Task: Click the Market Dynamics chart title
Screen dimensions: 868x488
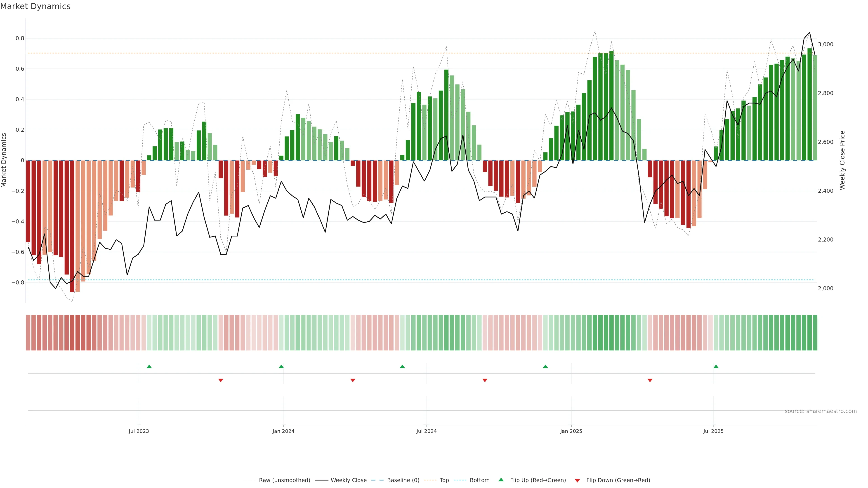Action: pos(35,6)
